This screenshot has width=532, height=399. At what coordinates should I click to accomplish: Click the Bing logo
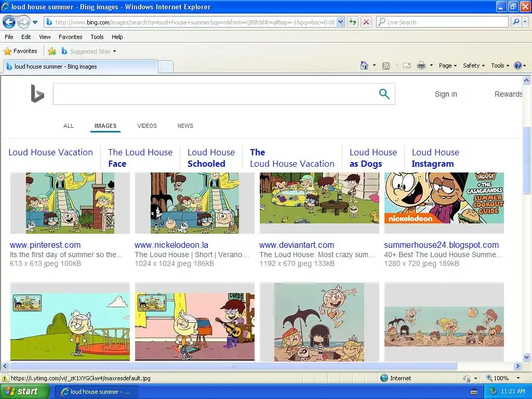37,94
